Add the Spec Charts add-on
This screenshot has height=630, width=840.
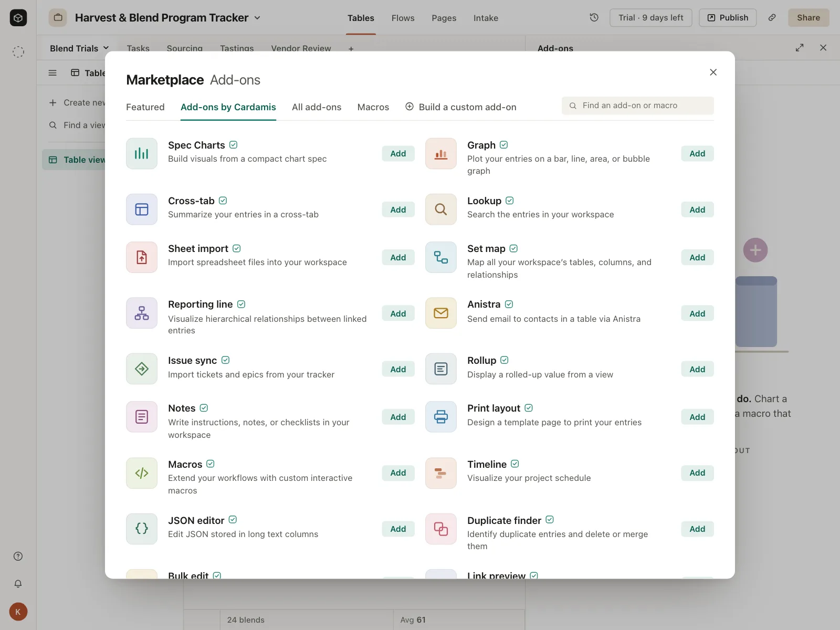[398, 153]
